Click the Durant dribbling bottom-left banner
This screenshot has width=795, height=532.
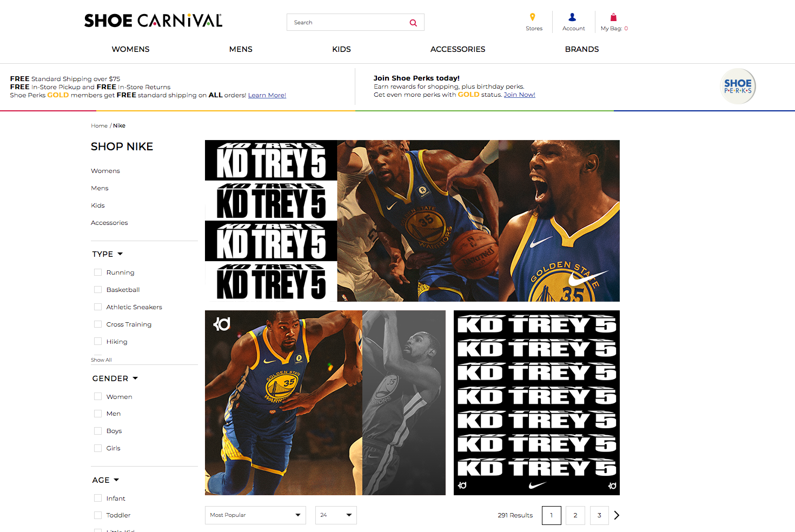[x=325, y=403]
